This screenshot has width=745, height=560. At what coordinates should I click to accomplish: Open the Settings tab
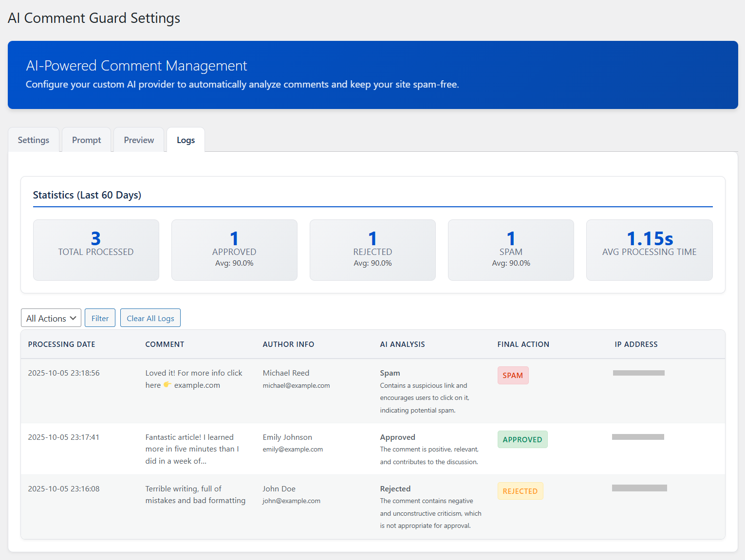pos(34,140)
